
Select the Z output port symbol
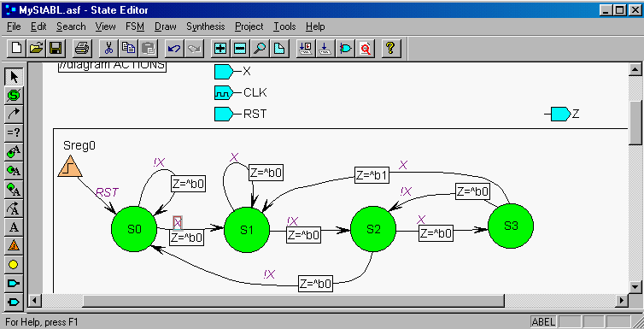pyautogui.click(x=560, y=114)
